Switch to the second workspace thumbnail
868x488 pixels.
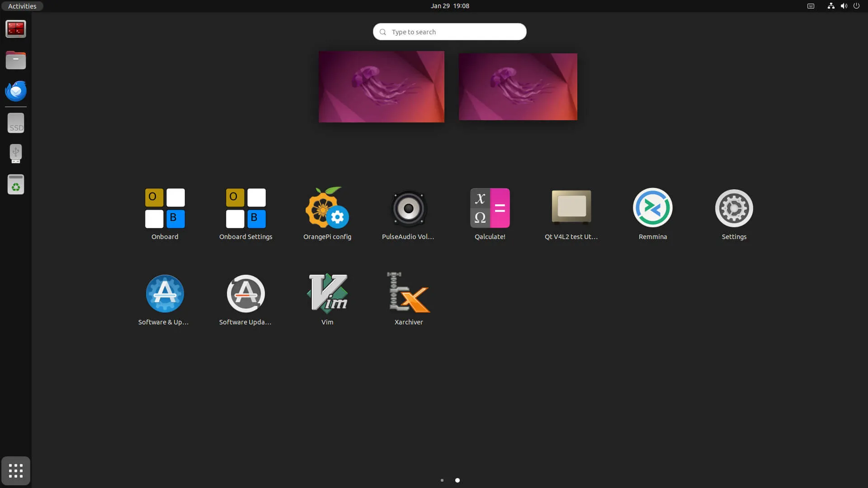pyautogui.click(x=518, y=87)
